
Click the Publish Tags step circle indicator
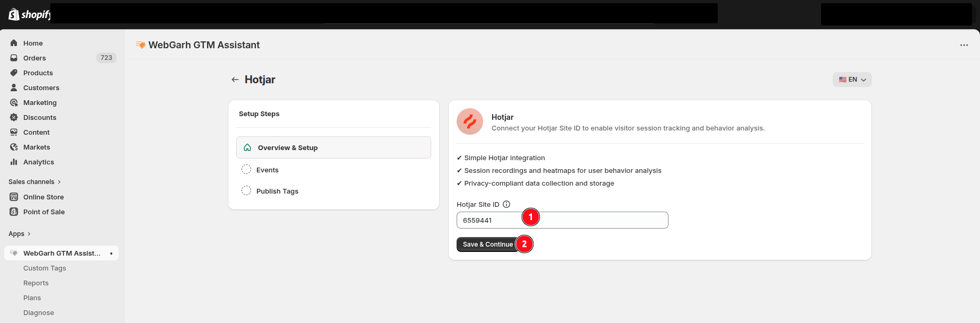point(246,190)
